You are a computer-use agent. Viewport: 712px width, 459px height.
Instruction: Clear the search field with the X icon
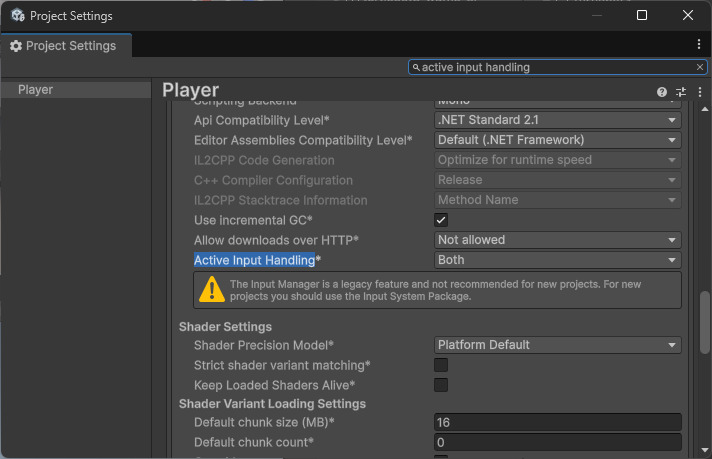[700, 67]
